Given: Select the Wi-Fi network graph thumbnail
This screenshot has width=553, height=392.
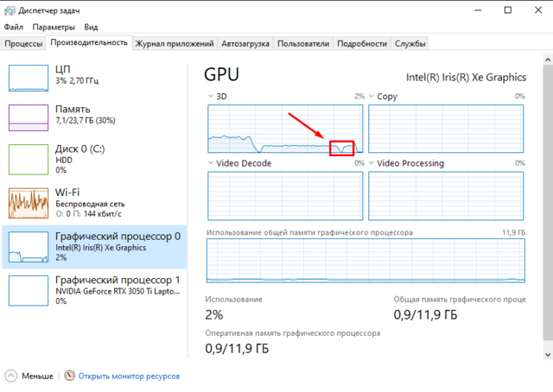Looking at the screenshot, I should (29, 203).
